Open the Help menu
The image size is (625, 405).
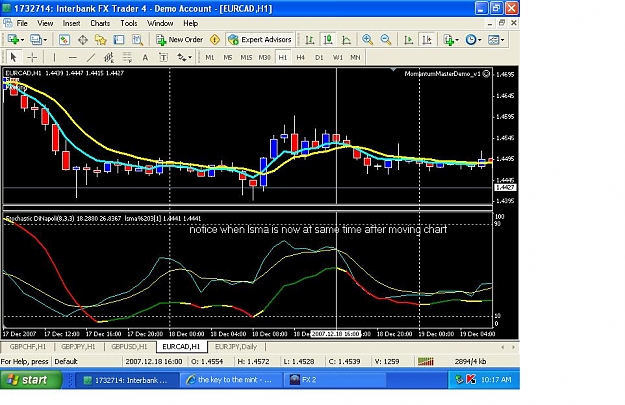pos(191,23)
